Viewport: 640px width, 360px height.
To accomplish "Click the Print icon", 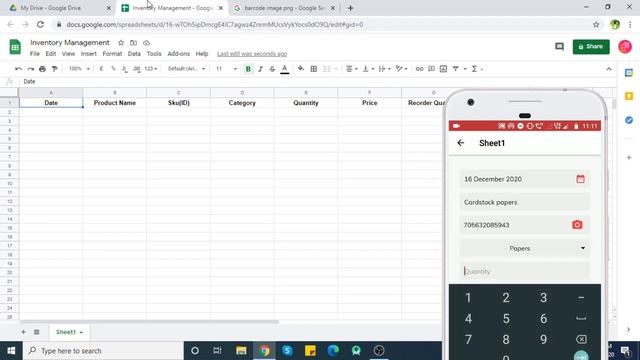I will [x=42, y=69].
